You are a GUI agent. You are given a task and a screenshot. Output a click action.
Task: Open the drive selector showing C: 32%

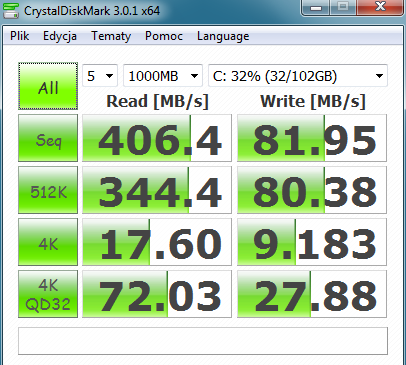click(298, 76)
